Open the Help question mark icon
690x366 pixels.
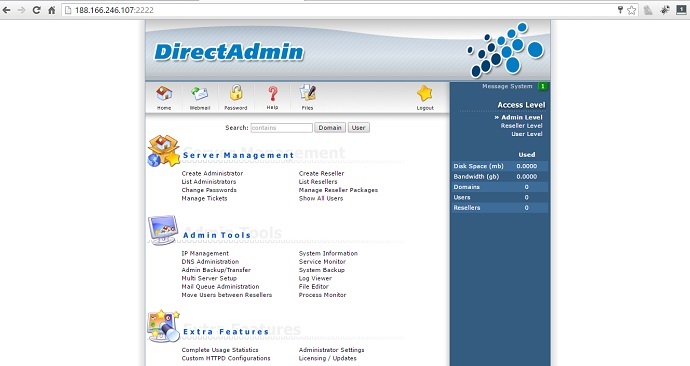point(272,93)
